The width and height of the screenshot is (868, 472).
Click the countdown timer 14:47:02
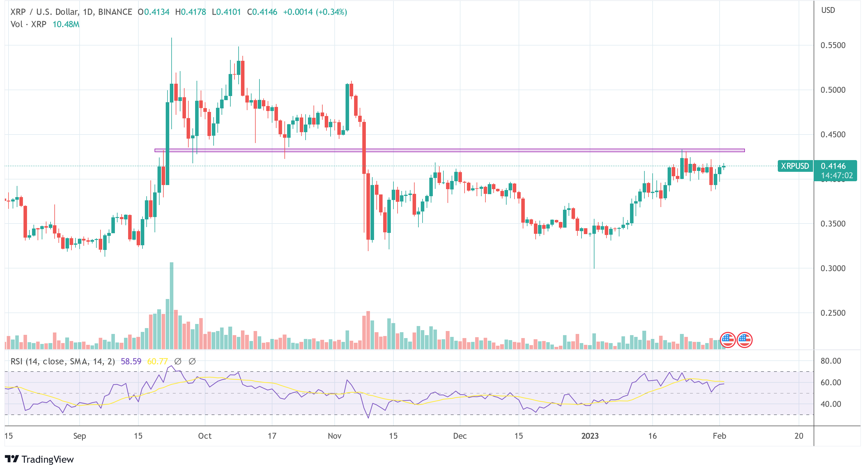tap(837, 176)
